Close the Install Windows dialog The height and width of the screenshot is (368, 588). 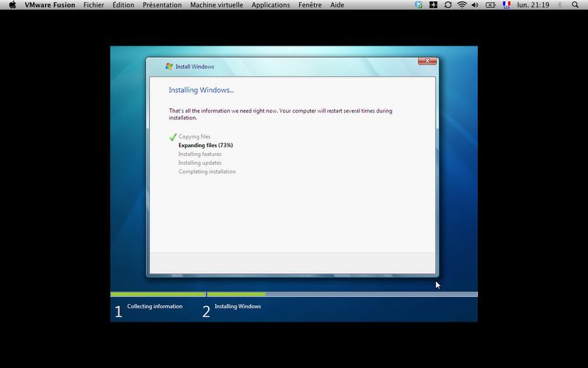coord(427,61)
